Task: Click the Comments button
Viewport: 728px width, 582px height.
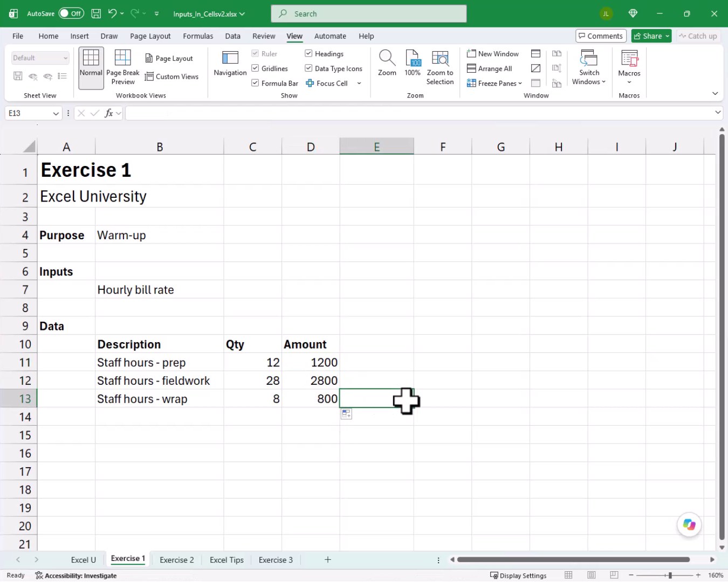Action: pos(601,36)
